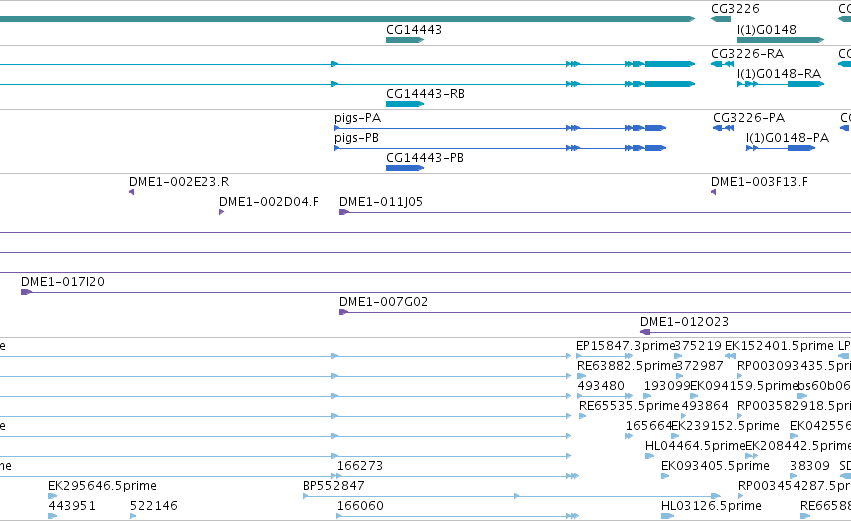Image resolution: width=851 pixels, height=521 pixels.
Task: Click the CG3226-PA label
Action: 749,118
